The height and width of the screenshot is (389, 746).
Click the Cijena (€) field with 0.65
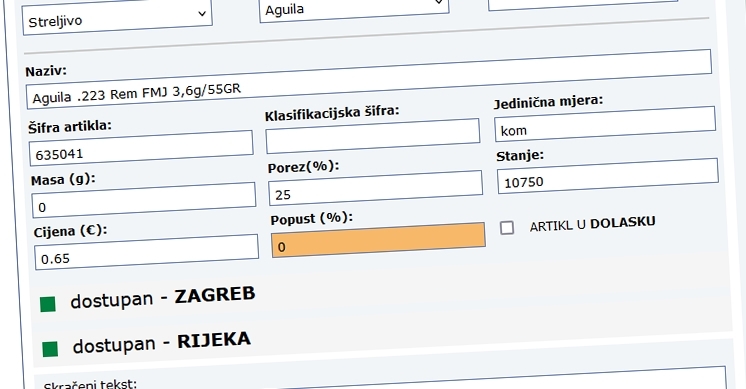point(147,252)
